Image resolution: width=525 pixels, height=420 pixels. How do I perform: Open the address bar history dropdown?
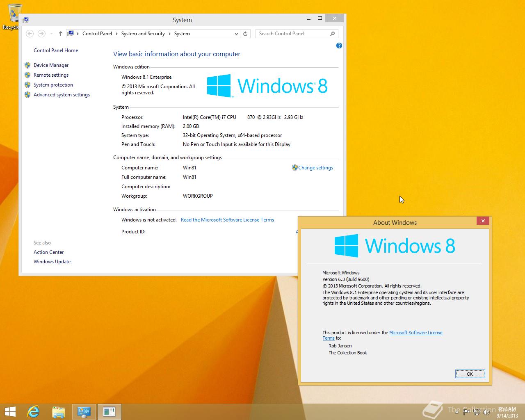[236, 34]
